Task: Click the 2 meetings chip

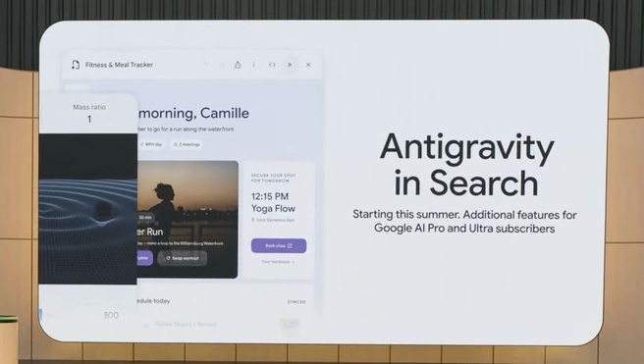Action: coord(187,144)
